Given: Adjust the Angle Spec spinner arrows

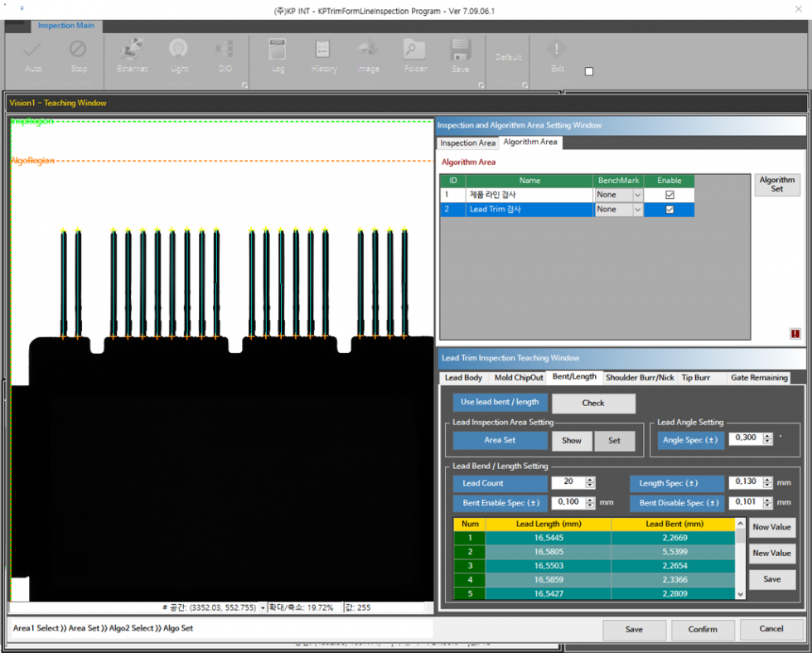Looking at the screenshot, I should pos(767,438).
